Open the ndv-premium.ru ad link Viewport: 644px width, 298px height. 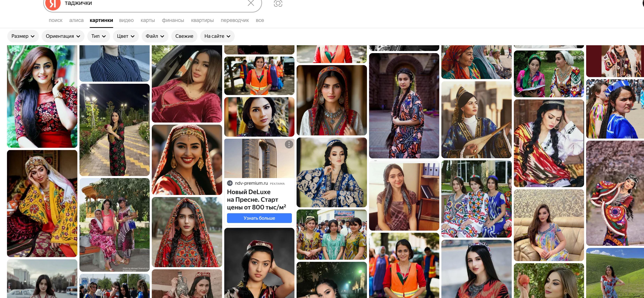(251, 183)
